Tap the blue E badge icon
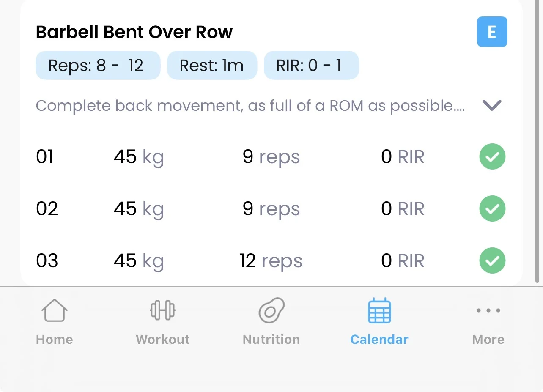Image resolution: width=543 pixels, height=392 pixels. tap(492, 32)
